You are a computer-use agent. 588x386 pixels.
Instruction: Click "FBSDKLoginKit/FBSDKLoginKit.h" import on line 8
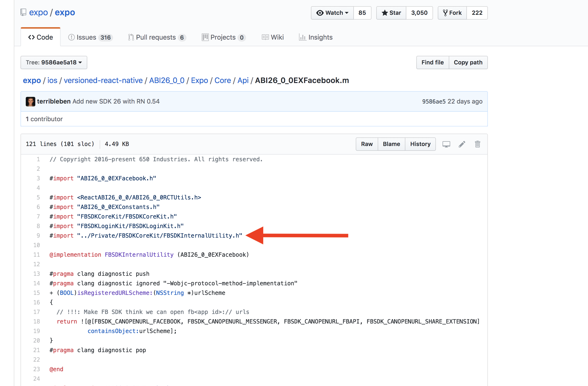point(130,226)
